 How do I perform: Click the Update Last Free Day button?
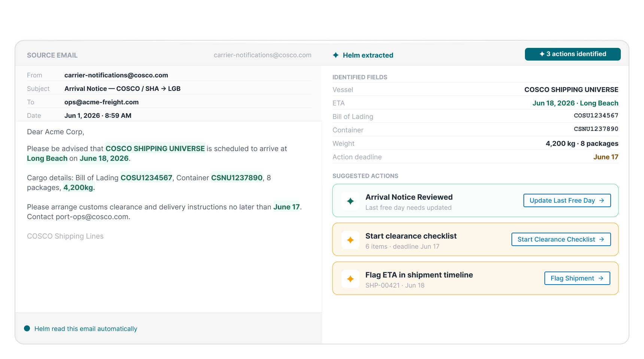[x=567, y=200]
